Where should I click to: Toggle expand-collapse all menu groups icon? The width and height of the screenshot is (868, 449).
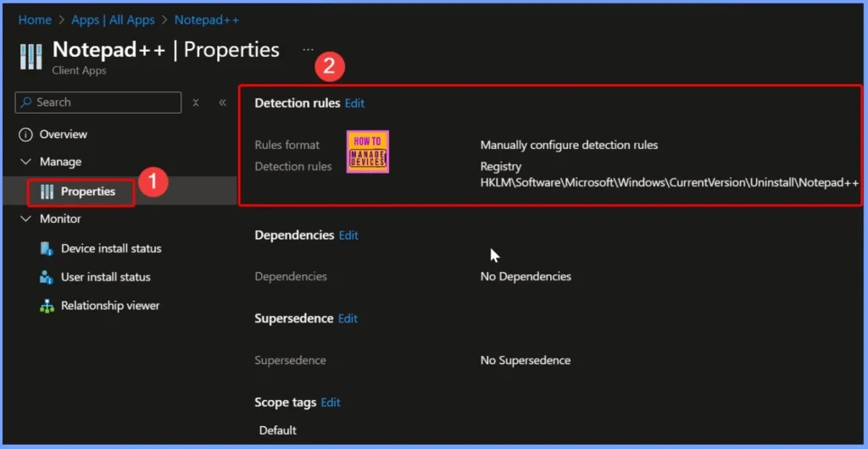[x=196, y=103]
